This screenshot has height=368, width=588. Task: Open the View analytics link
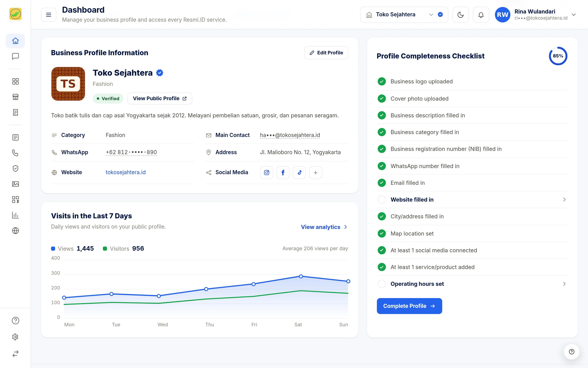pos(324,227)
